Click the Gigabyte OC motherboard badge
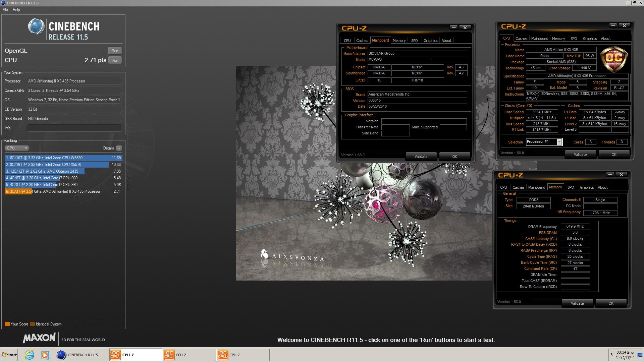 (614, 59)
